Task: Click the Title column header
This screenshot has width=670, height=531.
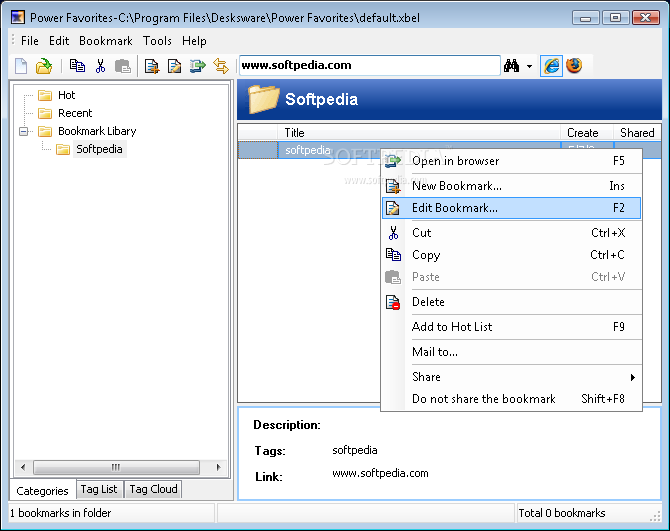Action: point(419,132)
